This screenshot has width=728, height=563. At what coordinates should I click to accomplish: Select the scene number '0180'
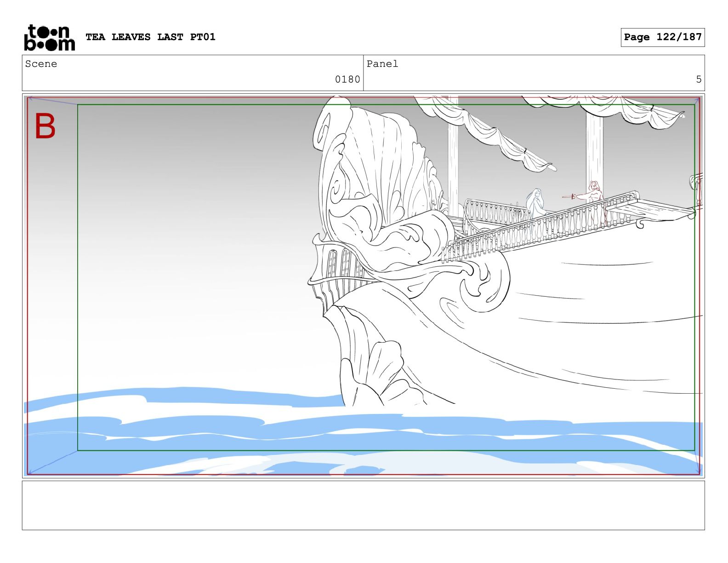(x=347, y=80)
